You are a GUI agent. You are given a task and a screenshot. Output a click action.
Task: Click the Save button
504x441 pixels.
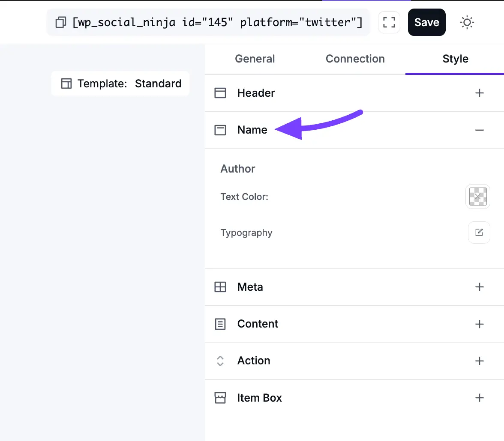[x=426, y=22]
